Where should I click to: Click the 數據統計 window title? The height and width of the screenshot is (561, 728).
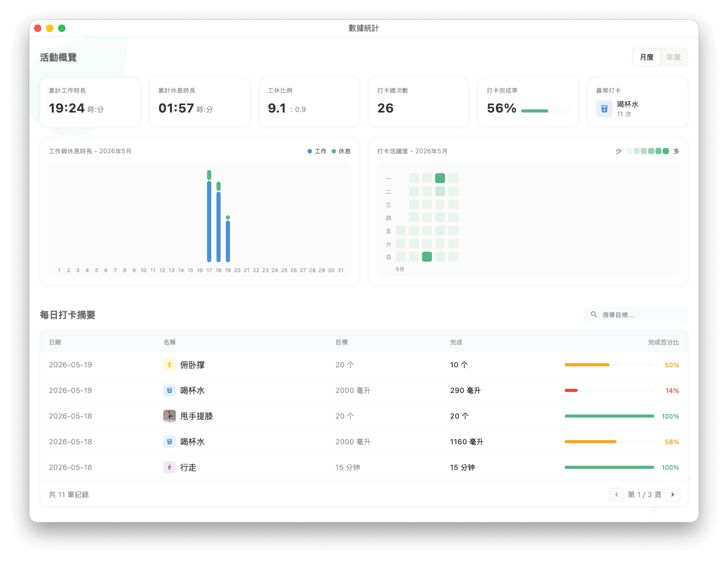tap(364, 28)
